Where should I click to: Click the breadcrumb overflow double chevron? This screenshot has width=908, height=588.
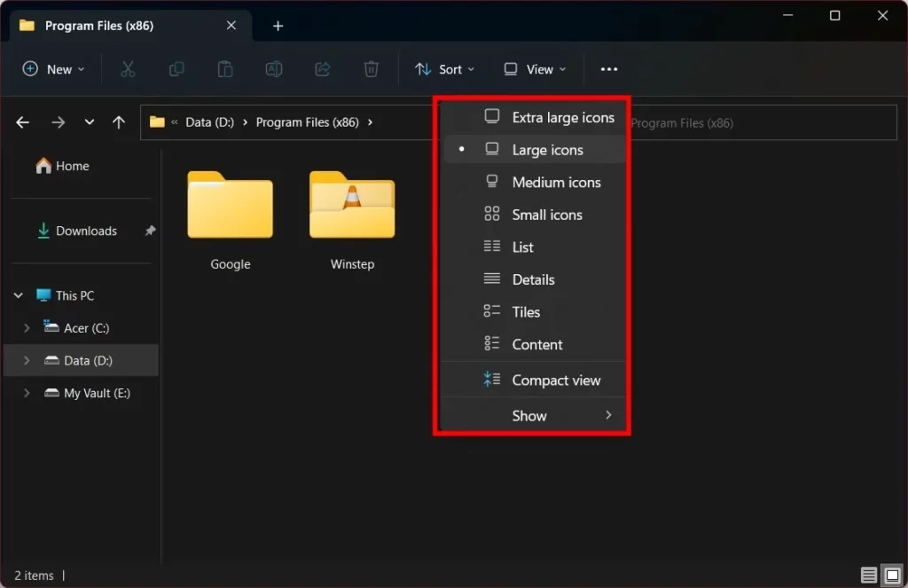coord(175,122)
